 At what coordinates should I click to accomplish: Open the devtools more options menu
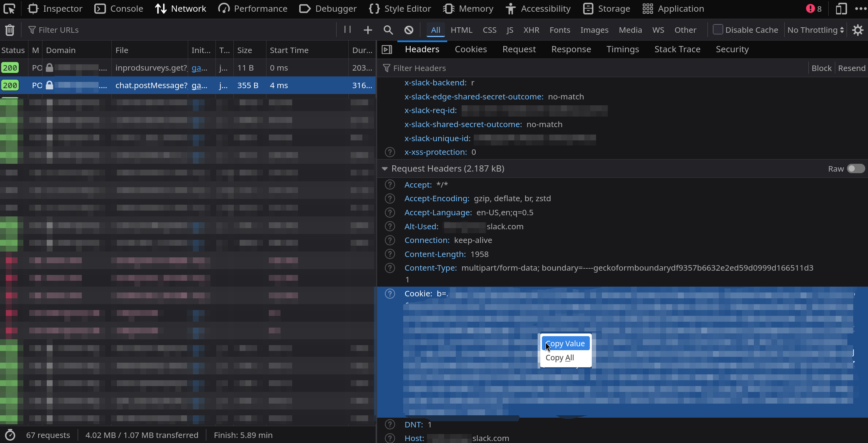(860, 9)
